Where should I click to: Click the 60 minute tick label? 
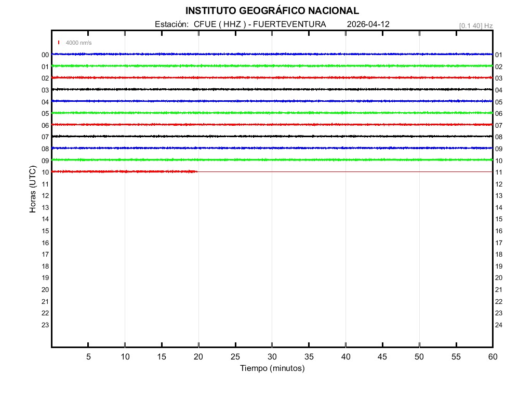coord(492,356)
